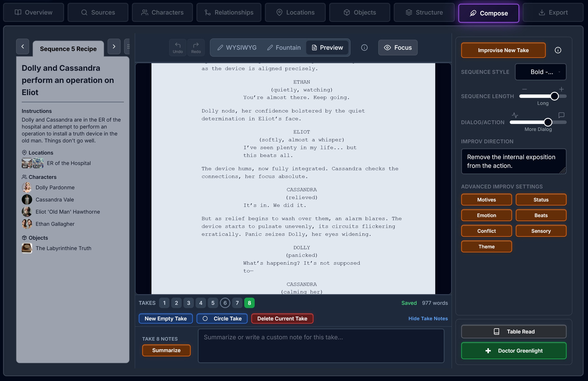The width and height of the screenshot is (588, 381).
Task: Click the info icon beside the Preview button
Action: pyautogui.click(x=364, y=47)
